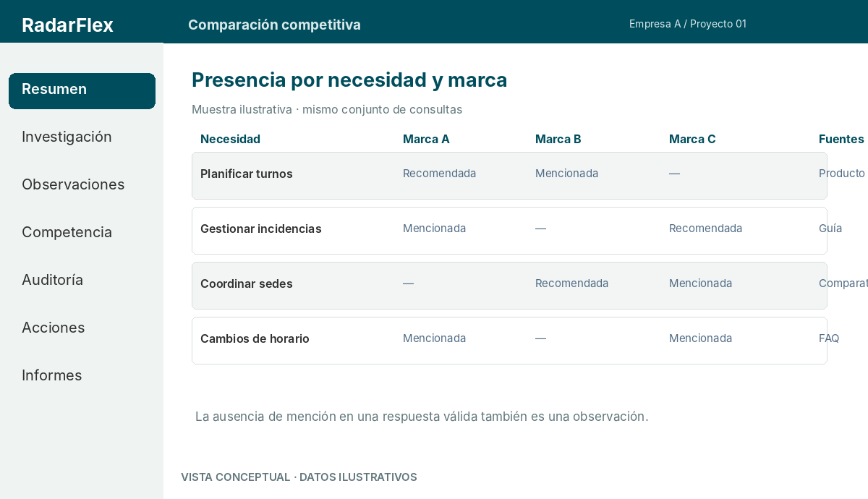Select the Gestionar incidencias row label

click(x=260, y=229)
